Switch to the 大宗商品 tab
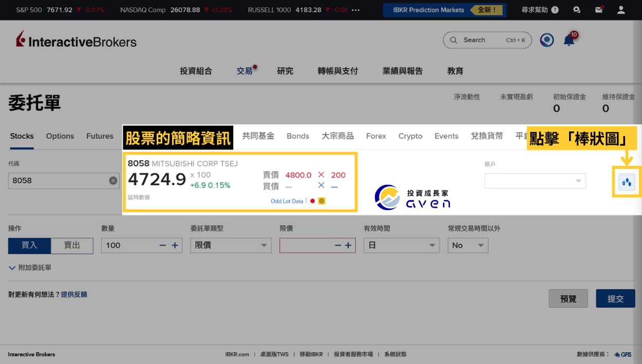 337,136
